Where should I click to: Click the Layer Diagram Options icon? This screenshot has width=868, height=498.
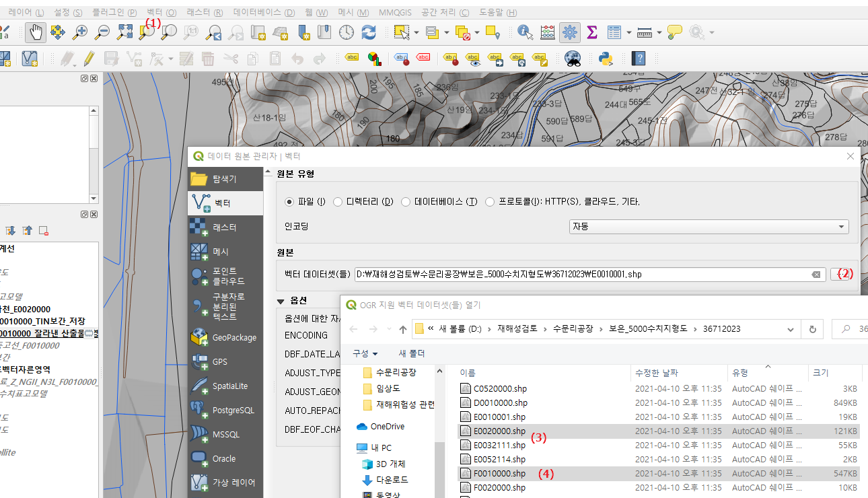click(x=374, y=58)
